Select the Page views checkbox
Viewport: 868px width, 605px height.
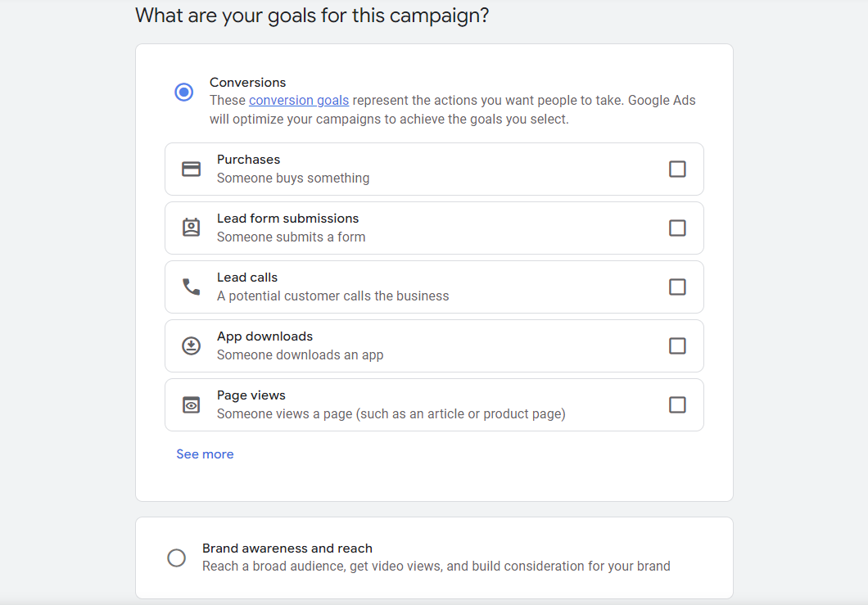click(x=677, y=404)
